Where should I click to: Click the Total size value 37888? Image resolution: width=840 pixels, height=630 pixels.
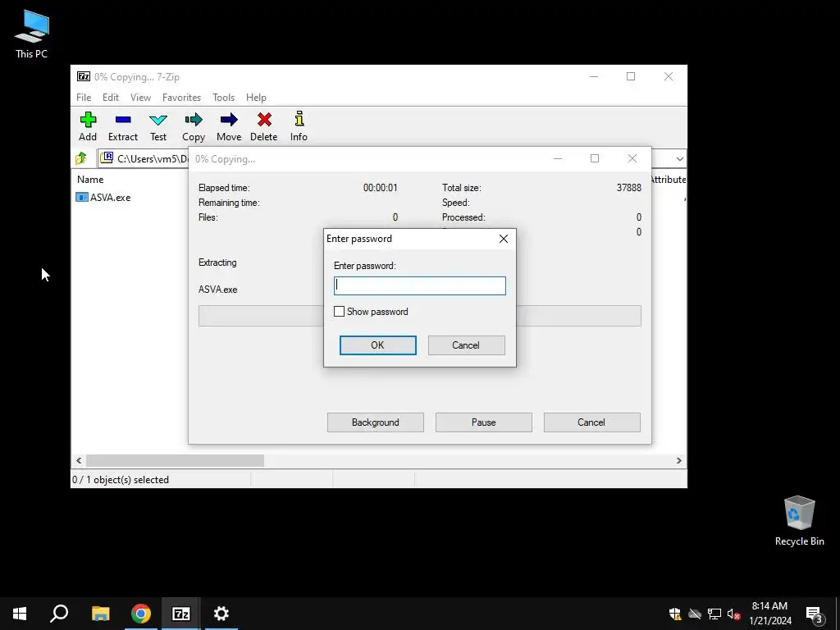click(x=629, y=188)
